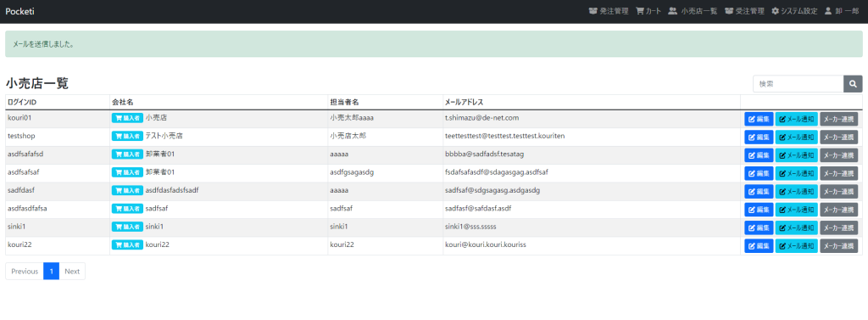868x320 pixels.
Task: Send mail notification for kouri22
Action: click(797, 245)
